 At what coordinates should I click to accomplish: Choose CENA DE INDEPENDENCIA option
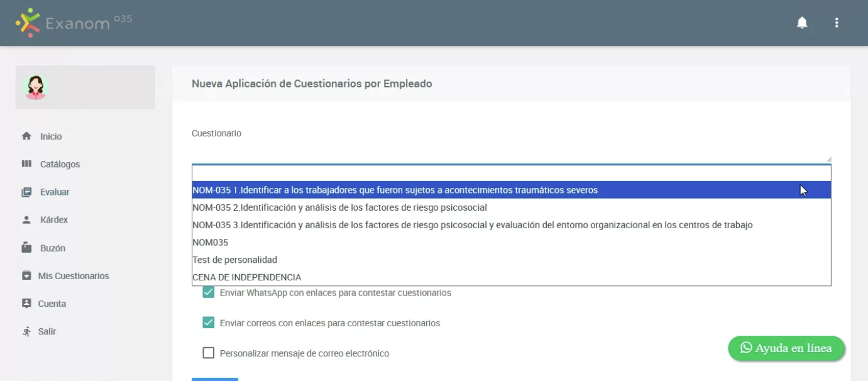(511, 277)
